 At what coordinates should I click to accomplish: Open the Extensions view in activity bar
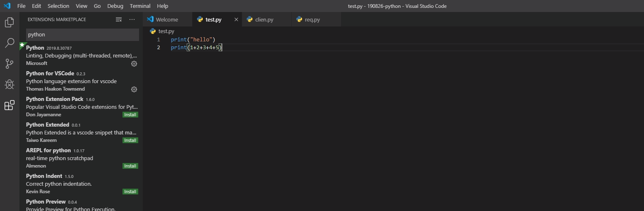coord(9,105)
